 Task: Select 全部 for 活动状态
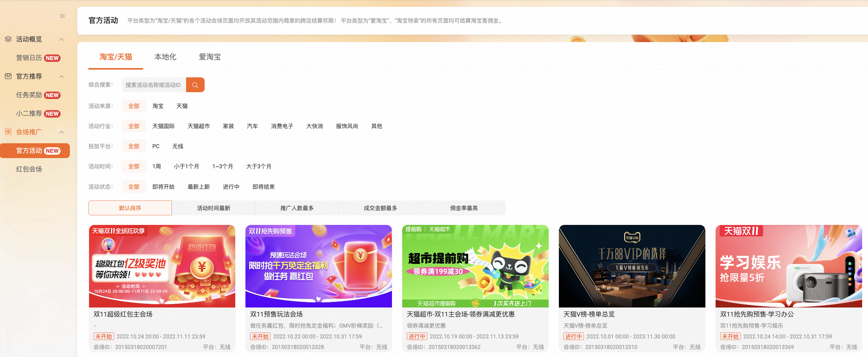tap(134, 187)
